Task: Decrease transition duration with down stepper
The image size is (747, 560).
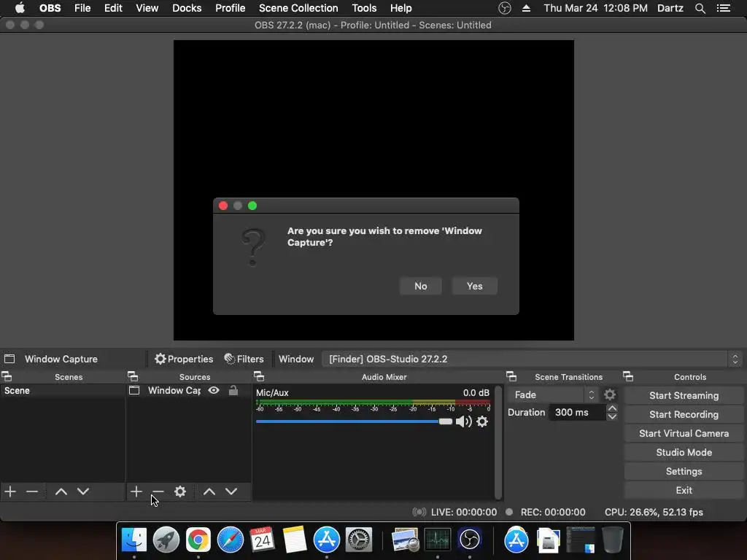Action: click(x=613, y=416)
